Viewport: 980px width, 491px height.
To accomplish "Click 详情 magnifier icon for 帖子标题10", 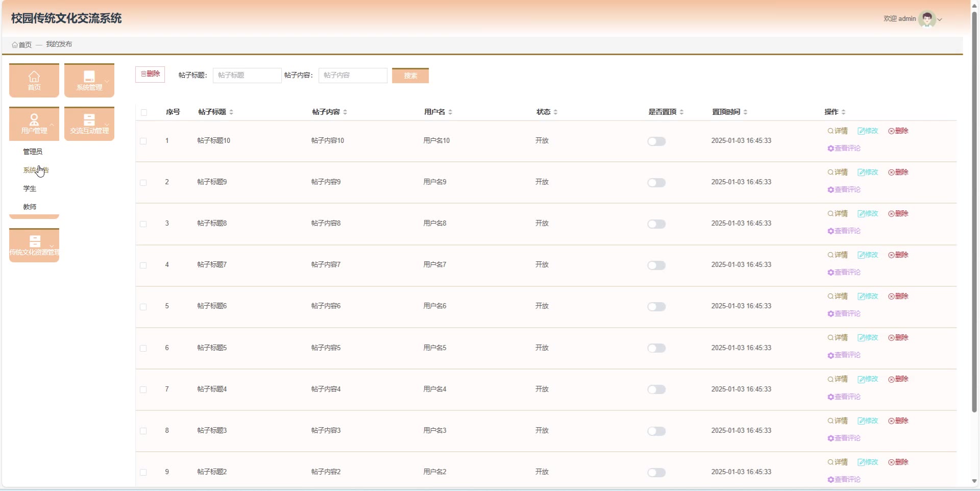I will pyautogui.click(x=830, y=131).
